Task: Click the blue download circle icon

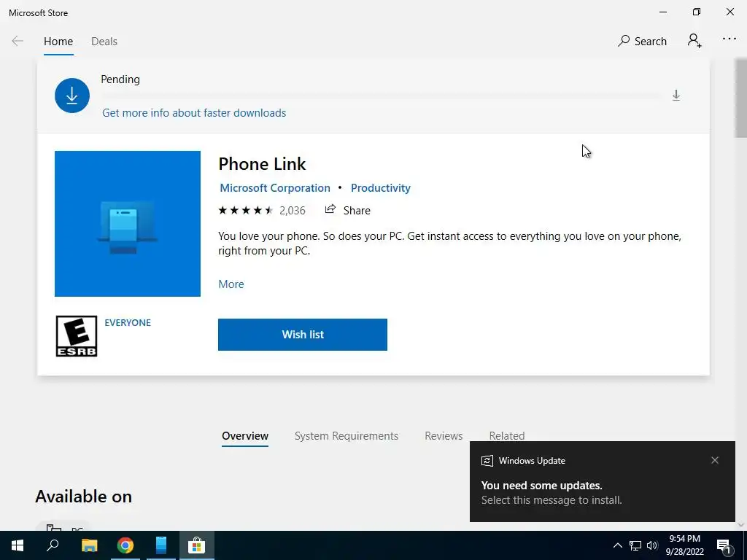Action: [72, 96]
